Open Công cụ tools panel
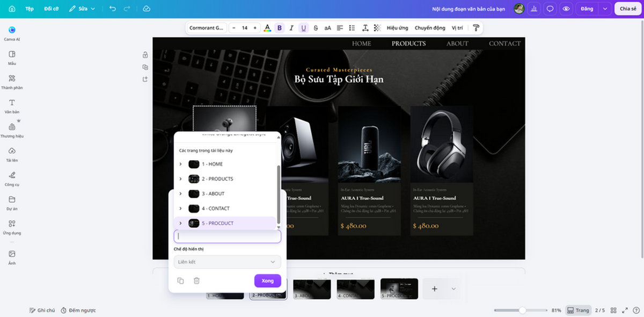Screen dimensions: 644x317 (x=12, y=178)
